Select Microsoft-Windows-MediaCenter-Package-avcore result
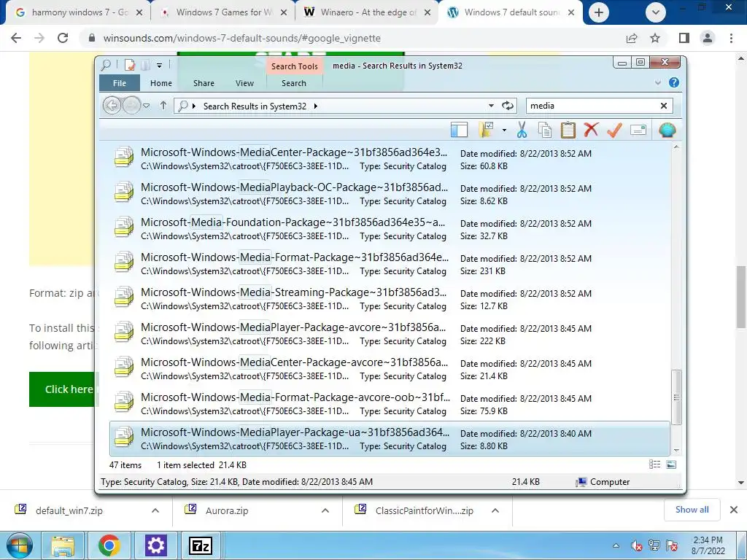Screen dimensions: 747x560 tap(390, 368)
